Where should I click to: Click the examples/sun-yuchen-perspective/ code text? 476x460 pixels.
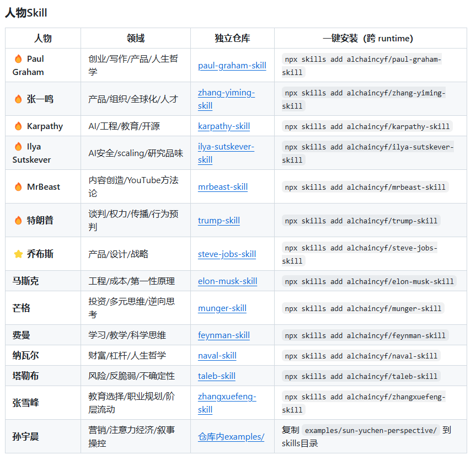pyautogui.click(x=371, y=430)
